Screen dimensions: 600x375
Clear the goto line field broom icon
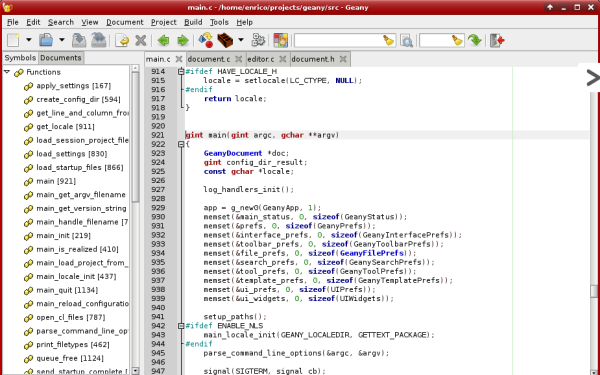457,40
